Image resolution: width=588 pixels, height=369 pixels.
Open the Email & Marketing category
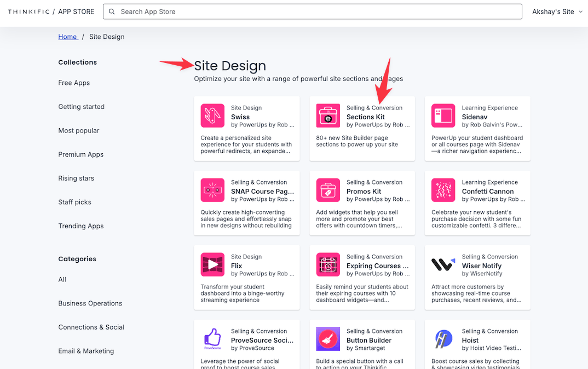(x=85, y=351)
